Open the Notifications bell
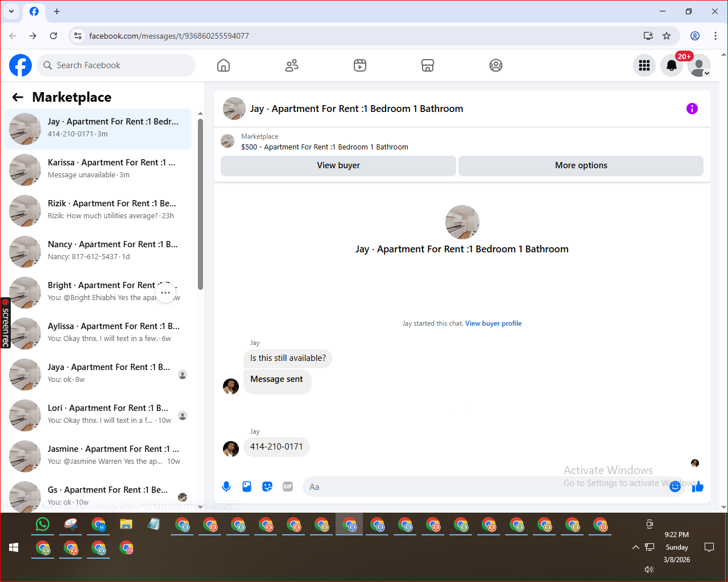728x582 pixels. coord(672,65)
